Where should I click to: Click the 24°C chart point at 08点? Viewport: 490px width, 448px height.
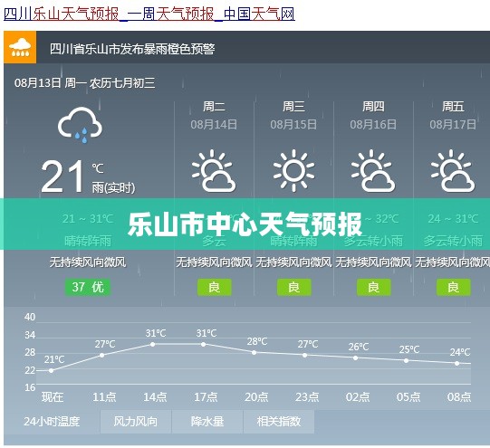coord(456,364)
